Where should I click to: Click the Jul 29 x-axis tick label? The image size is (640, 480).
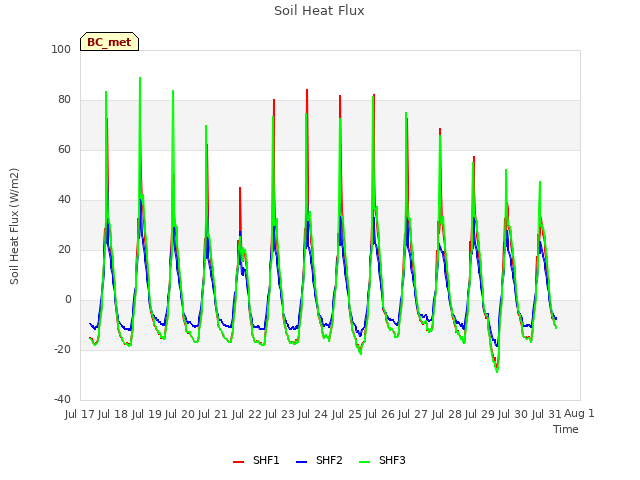[480, 414]
